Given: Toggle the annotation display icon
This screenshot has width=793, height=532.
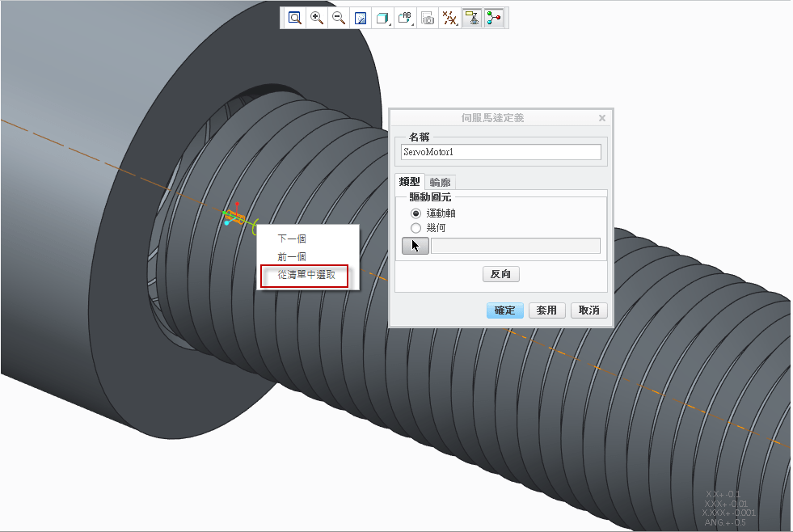Looking at the screenshot, I should click(x=472, y=18).
